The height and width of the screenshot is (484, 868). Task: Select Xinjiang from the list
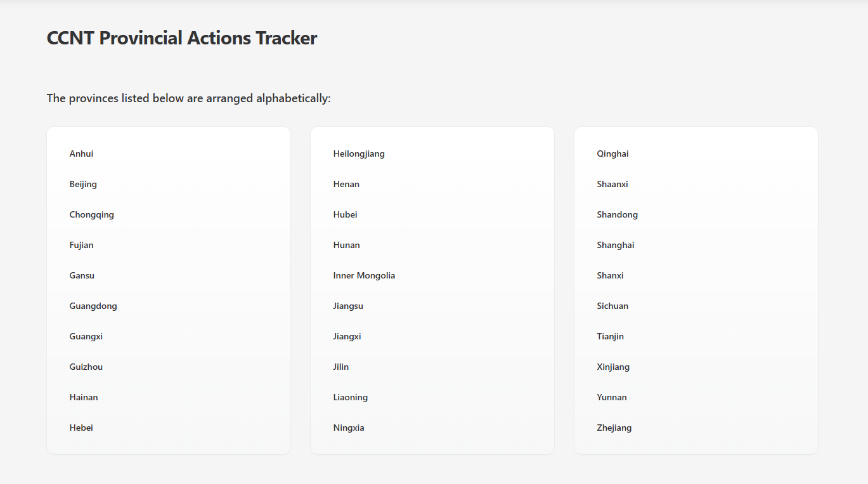coord(613,367)
